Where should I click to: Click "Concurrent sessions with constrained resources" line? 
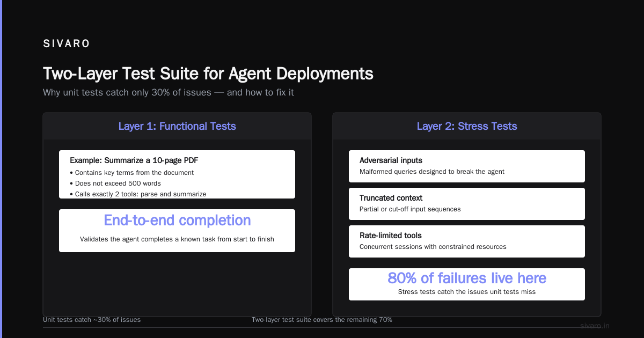pyautogui.click(x=433, y=247)
